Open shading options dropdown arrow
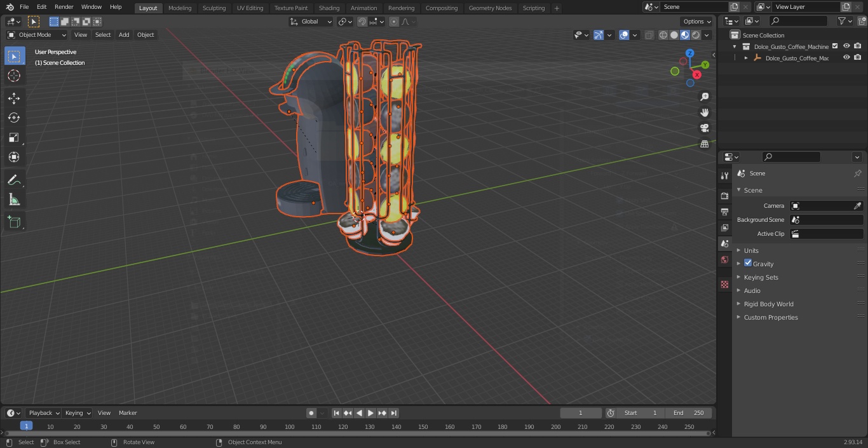 point(707,35)
